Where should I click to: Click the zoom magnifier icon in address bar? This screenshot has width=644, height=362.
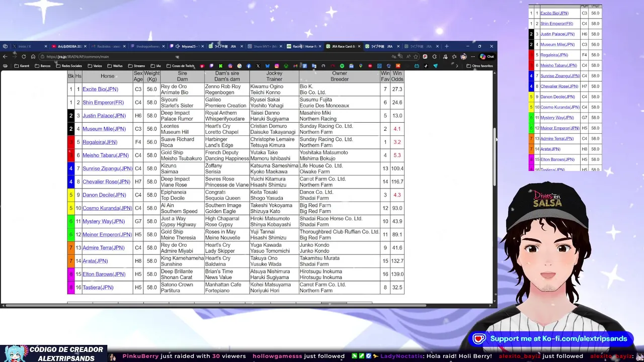(401, 56)
